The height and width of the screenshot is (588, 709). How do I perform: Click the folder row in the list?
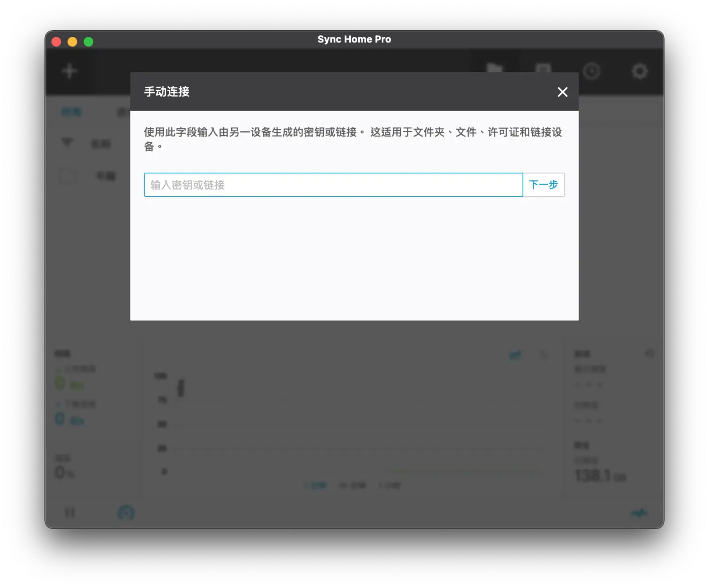(x=90, y=176)
